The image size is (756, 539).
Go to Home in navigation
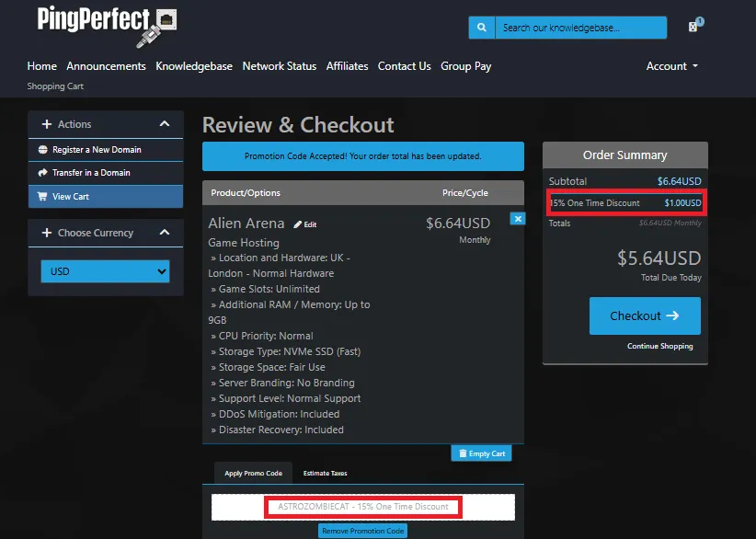(x=42, y=66)
